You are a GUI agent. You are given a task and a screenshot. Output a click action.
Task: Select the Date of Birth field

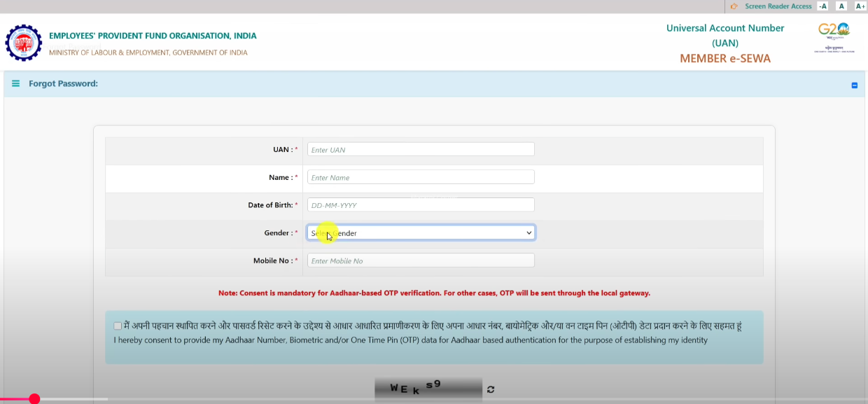[x=421, y=205]
